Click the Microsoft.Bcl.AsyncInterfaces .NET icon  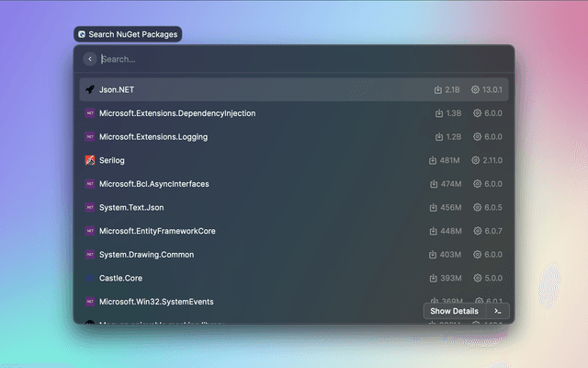[x=90, y=184]
